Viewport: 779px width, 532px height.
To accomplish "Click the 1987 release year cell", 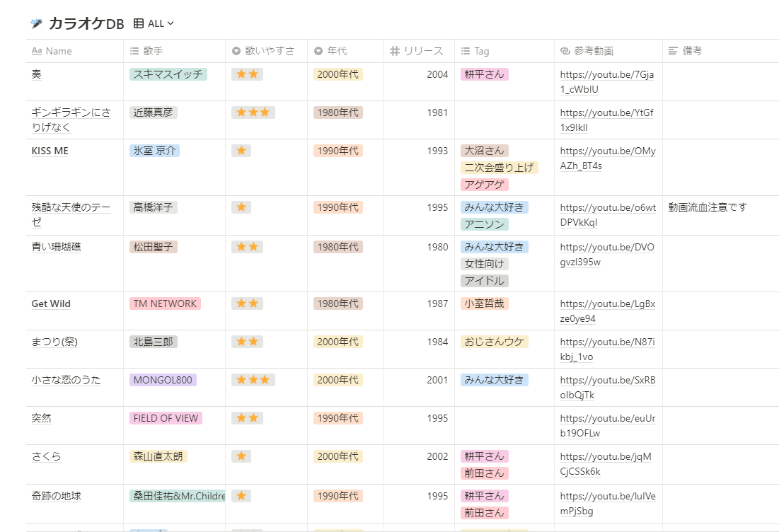I will click(x=420, y=311).
